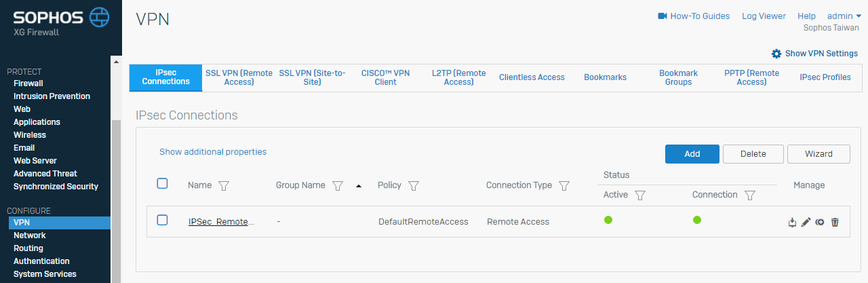Open the Show VPN Settings gear
The width and height of the screenshot is (868, 283).
776,54
